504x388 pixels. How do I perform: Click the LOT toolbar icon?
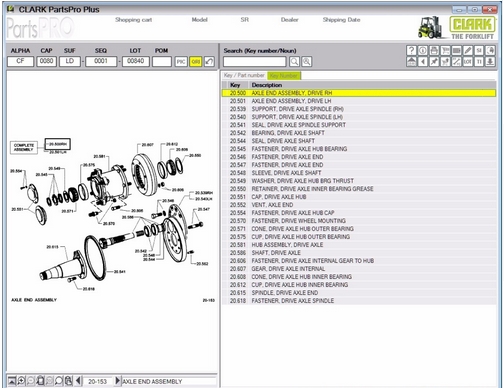point(468,62)
